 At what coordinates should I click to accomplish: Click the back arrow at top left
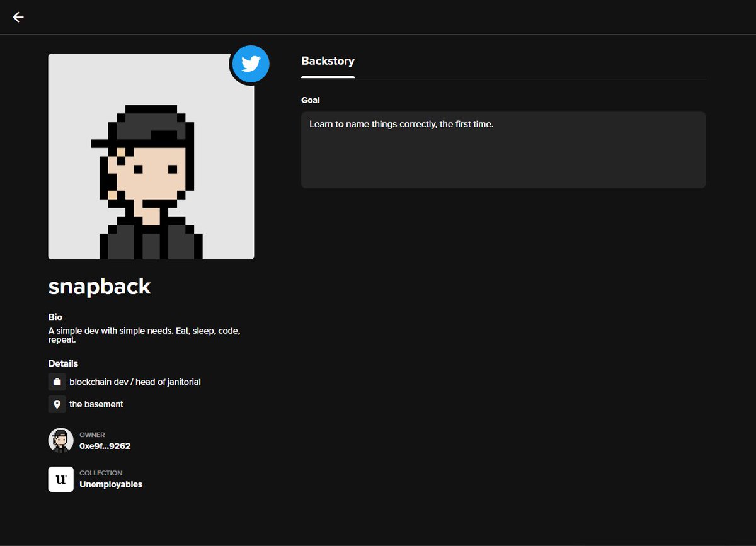tap(18, 17)
